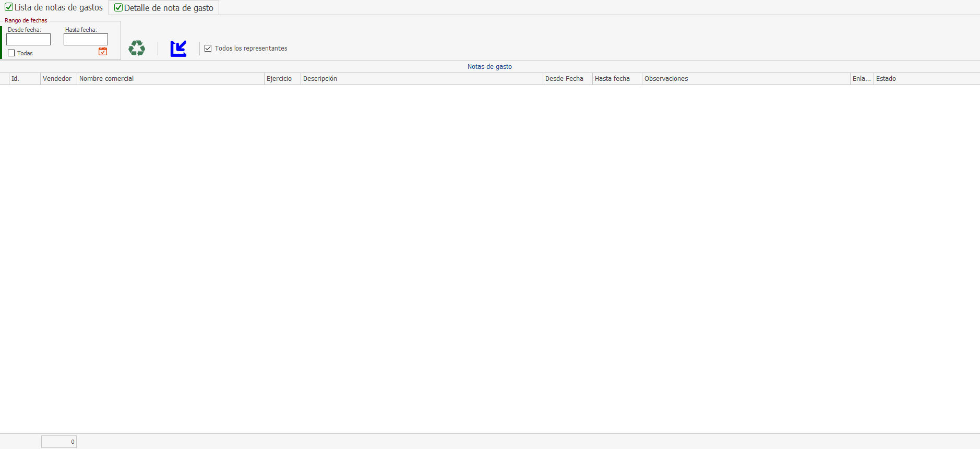This screenshot has height=449, width=980.
Task: Sort grid by Desde Fecha column
Action: 567,79
